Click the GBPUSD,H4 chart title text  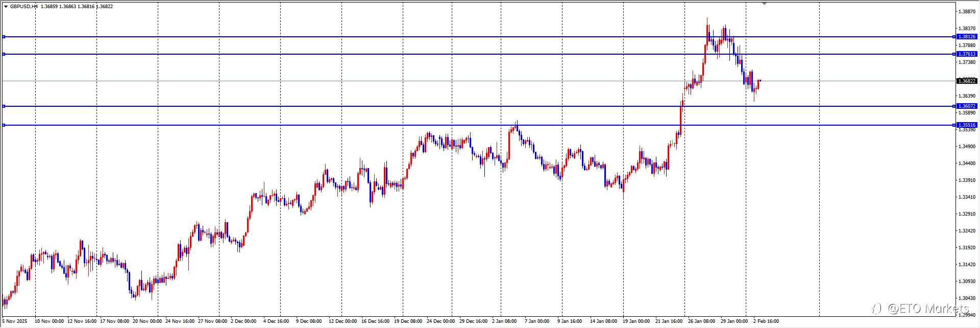click(24, 7)
